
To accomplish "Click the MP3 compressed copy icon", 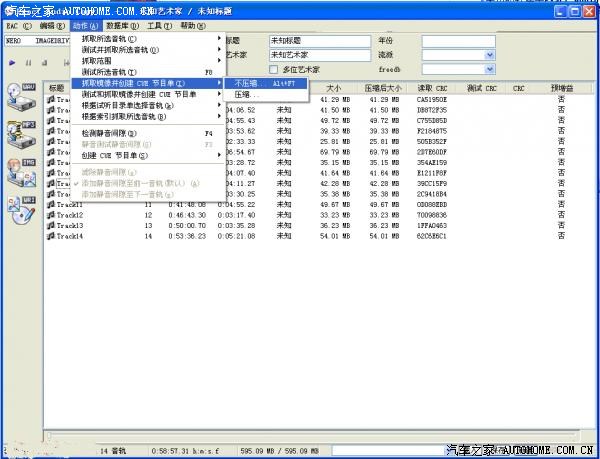I will coord(22,133).
